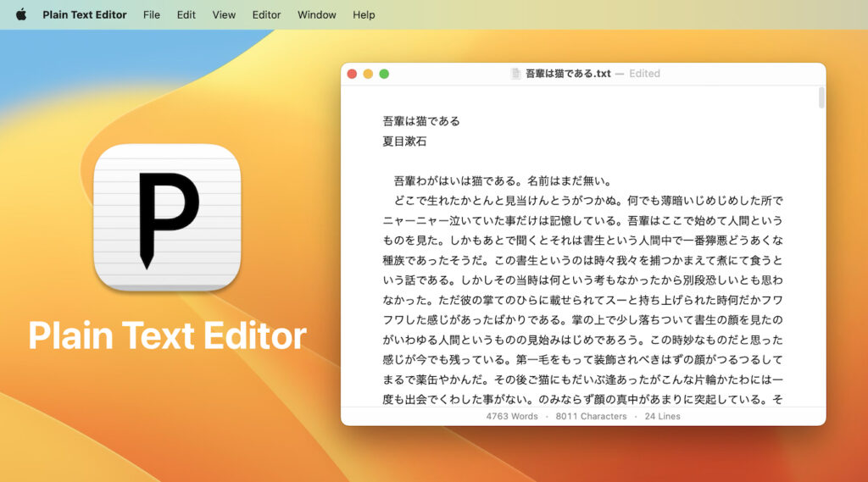Open the Apple menu
The height and width of the screenshot is (482, 868).
point(21,14)
